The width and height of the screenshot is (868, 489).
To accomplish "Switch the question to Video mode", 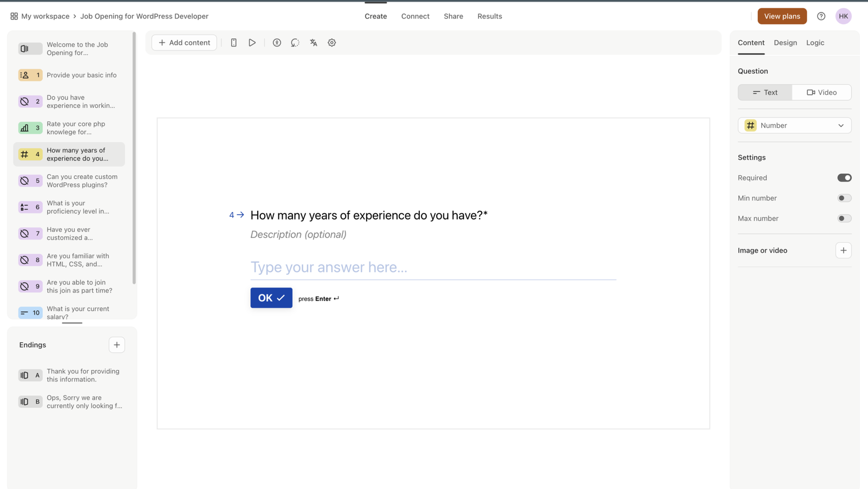I will click(821, 92).
